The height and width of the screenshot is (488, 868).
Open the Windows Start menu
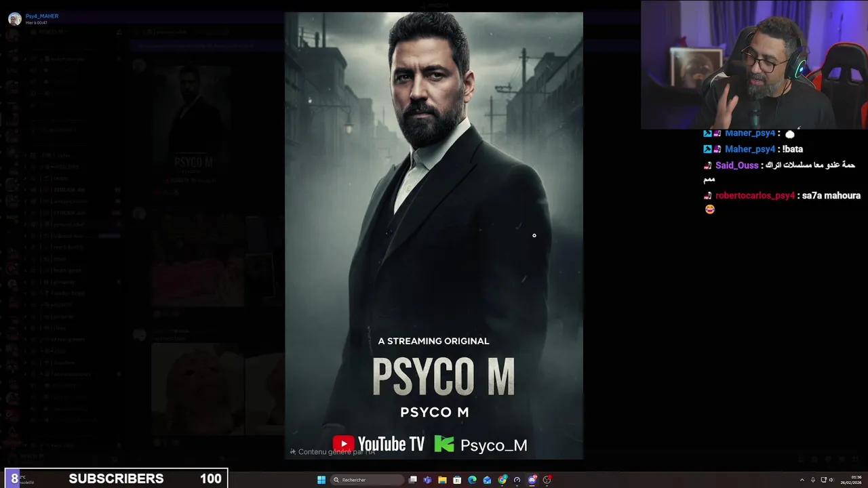[321, 480]
